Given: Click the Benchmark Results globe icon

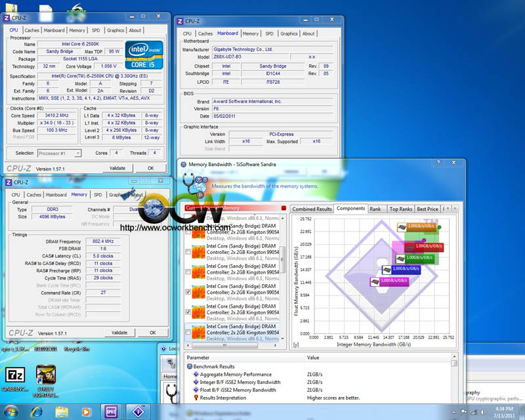Looking at the screenshot, I should click(x=190, y=366).
